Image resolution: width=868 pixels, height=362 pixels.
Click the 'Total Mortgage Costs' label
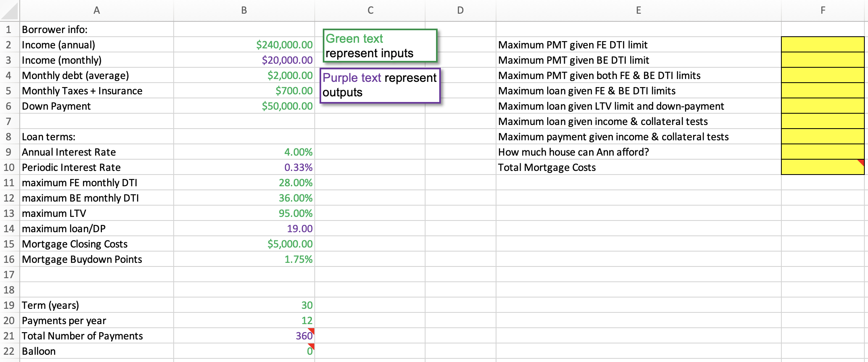pos(639,167)
